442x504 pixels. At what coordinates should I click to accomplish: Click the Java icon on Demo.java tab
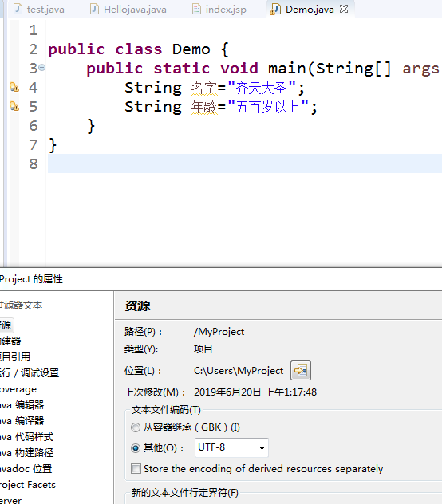tap(275, 9)
